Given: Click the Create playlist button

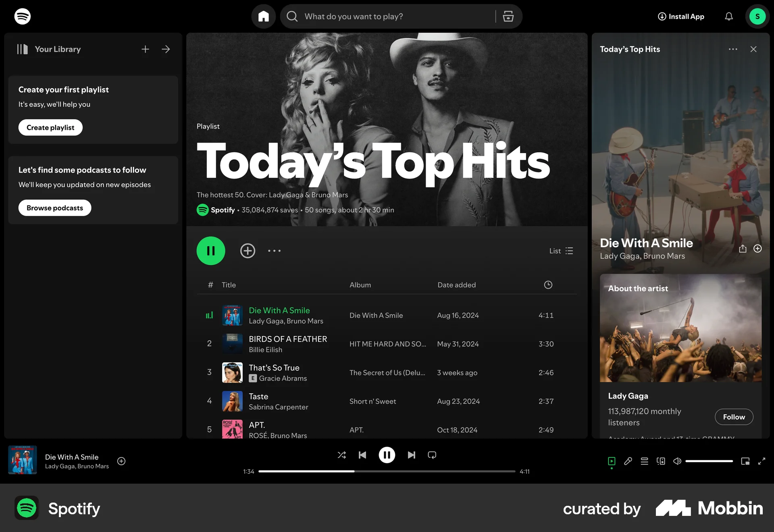Looking at the screenshot, I should [x=50, y=127].
